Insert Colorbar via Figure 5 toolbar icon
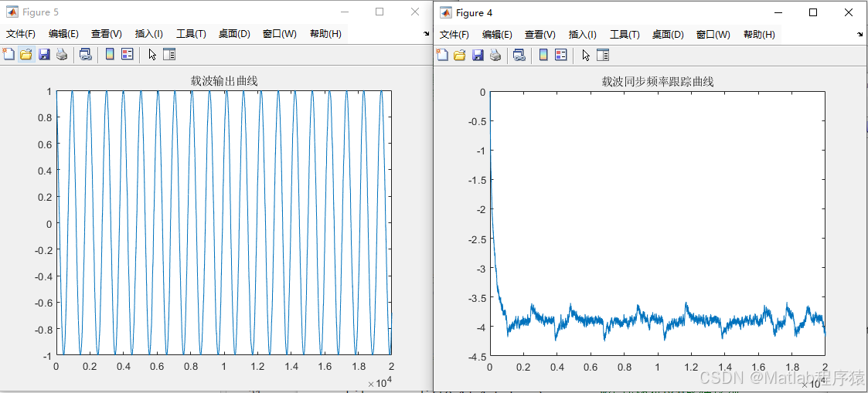Viewport: 868px width, 393px height. point(110,54)
